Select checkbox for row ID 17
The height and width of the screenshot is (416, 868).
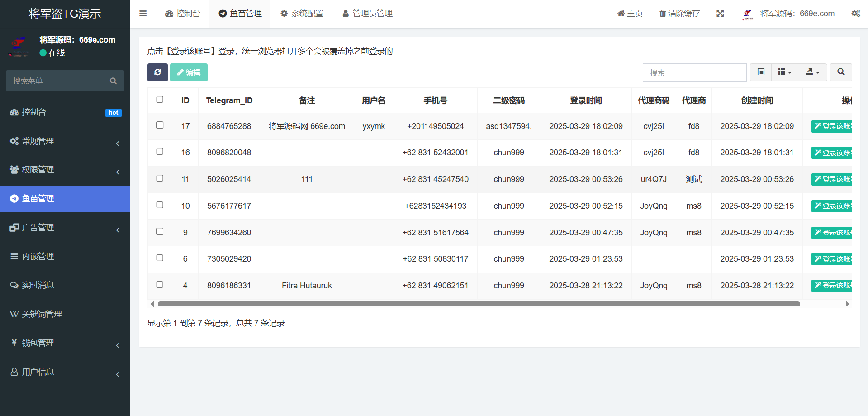coord(160,125)
